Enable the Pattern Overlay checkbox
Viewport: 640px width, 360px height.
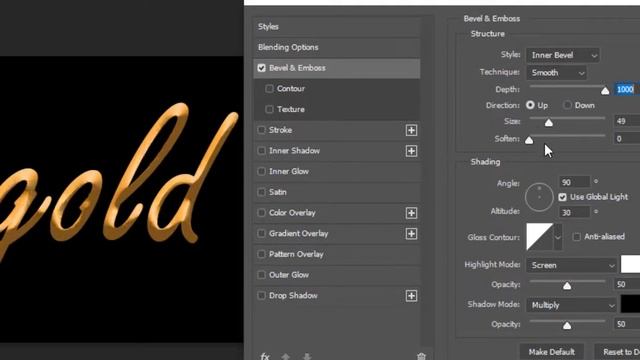point(261,254)
